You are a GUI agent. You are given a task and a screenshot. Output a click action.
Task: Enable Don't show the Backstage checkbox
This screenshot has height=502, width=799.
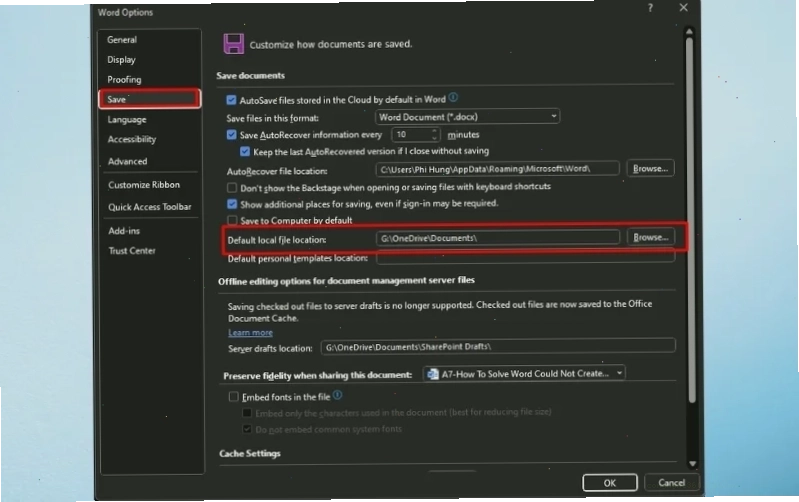[232, 188]
